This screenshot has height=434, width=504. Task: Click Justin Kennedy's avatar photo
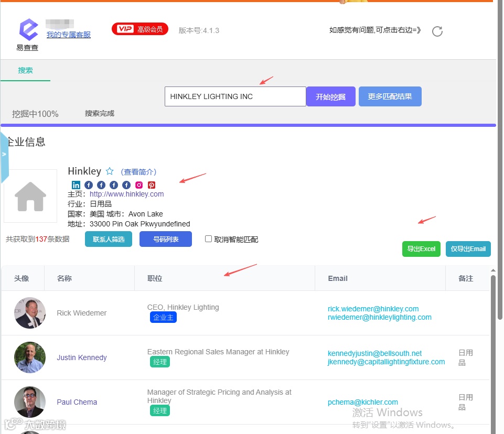(x=29, y=357)
